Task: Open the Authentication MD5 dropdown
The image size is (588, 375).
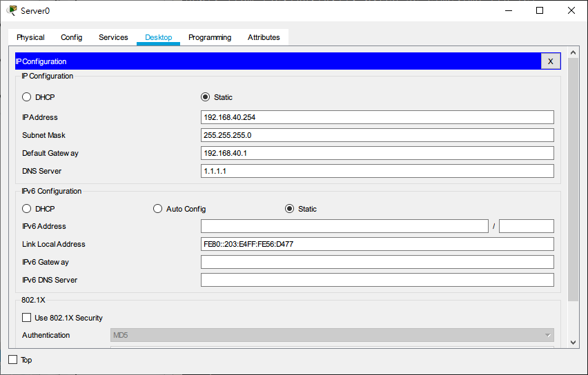Action: (332, 335)
